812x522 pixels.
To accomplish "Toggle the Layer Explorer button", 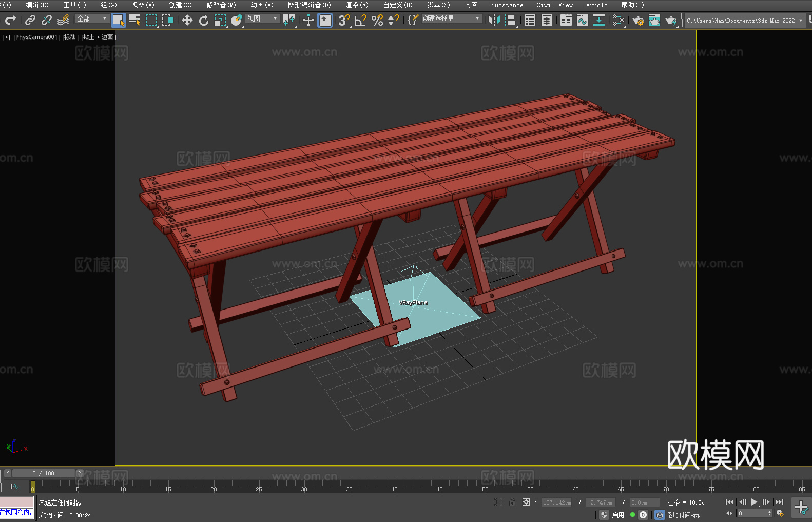I will pos(547,20).
